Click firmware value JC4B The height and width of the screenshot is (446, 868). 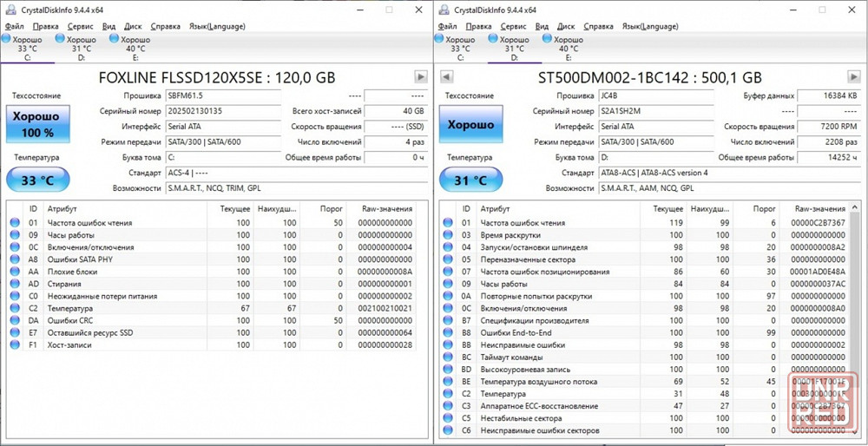(656, 95)
